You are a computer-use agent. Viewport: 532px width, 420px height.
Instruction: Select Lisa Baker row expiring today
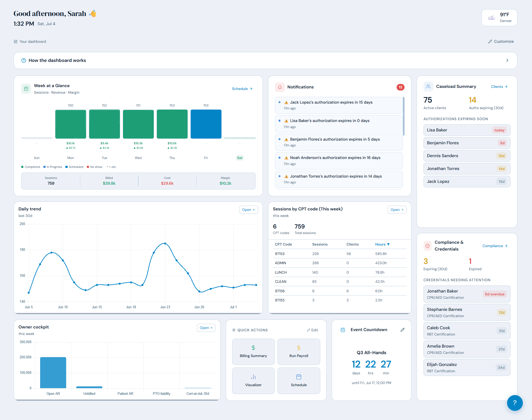(x=467, y=130)
